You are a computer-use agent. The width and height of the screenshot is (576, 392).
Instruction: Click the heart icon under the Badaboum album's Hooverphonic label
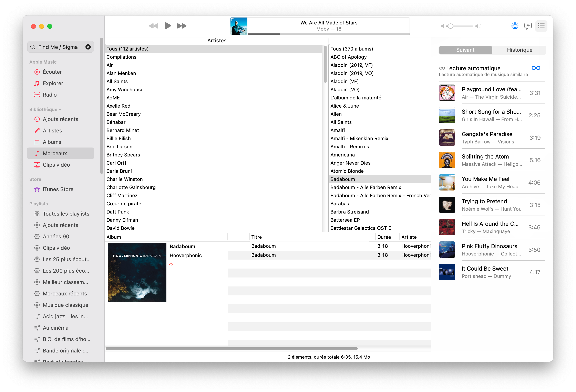pyautogui.click(x=171, y=265)
